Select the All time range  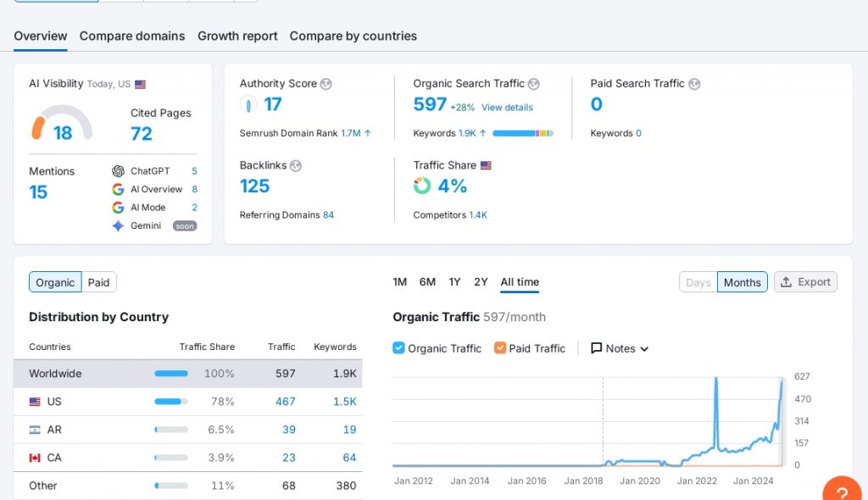(520, 282)
